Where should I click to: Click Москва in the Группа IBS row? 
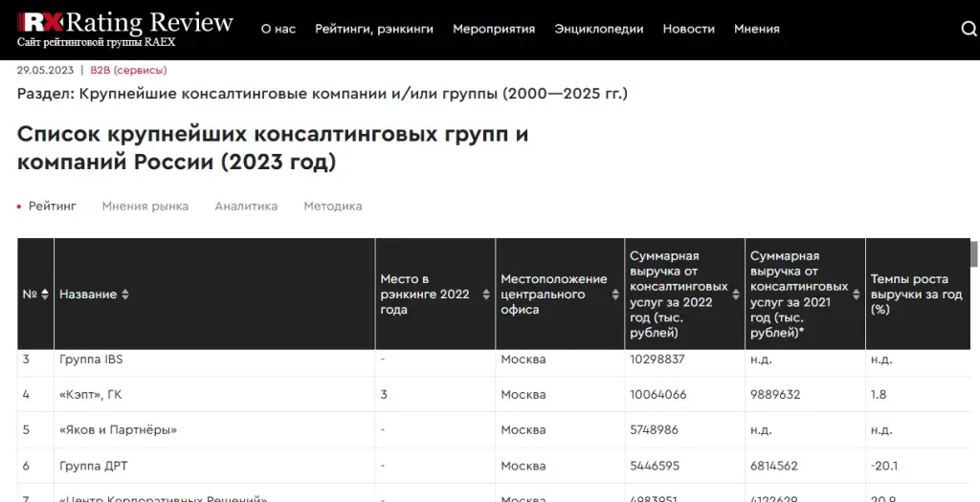[523, 360]
